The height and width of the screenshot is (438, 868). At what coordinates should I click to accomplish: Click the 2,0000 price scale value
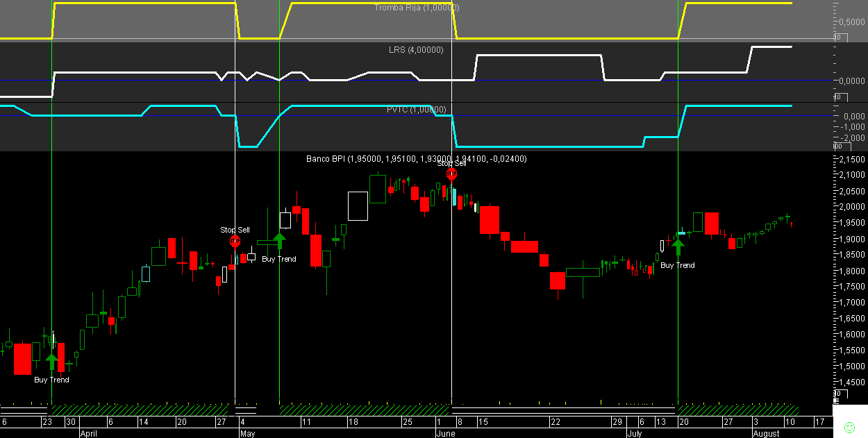[x=853, y=207]
